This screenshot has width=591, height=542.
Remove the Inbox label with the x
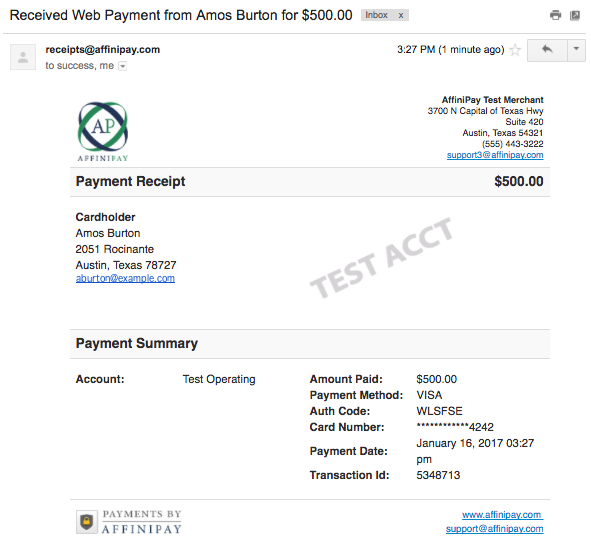tap(401, 15)
